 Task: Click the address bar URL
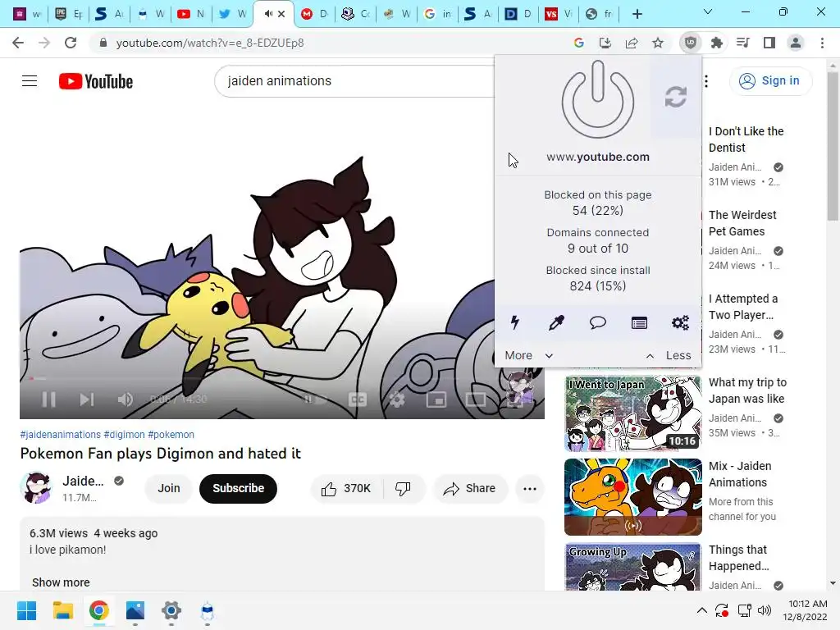[x=210, y=43]
